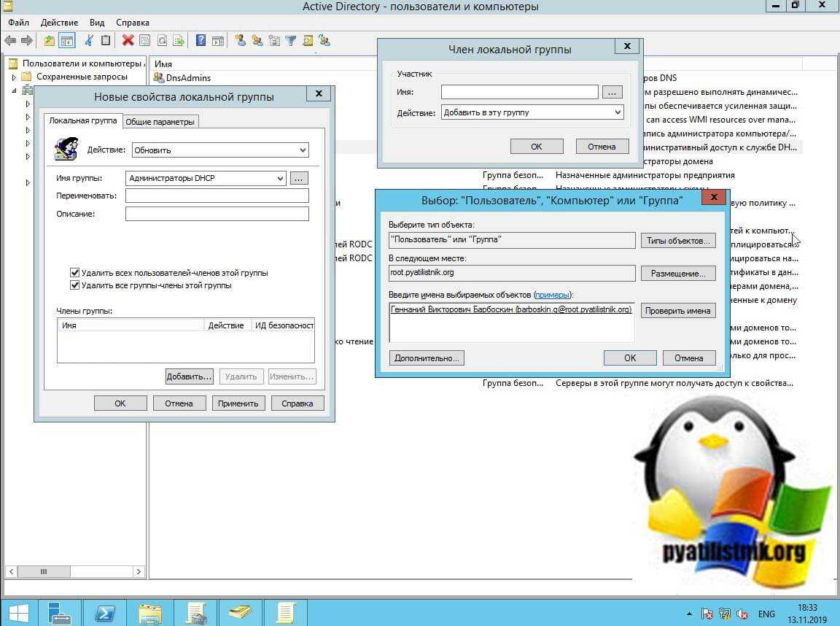The width and height of the screenshot is (840, 626).
Task: Click the 'Описание' text field
Action: [217, 214]
